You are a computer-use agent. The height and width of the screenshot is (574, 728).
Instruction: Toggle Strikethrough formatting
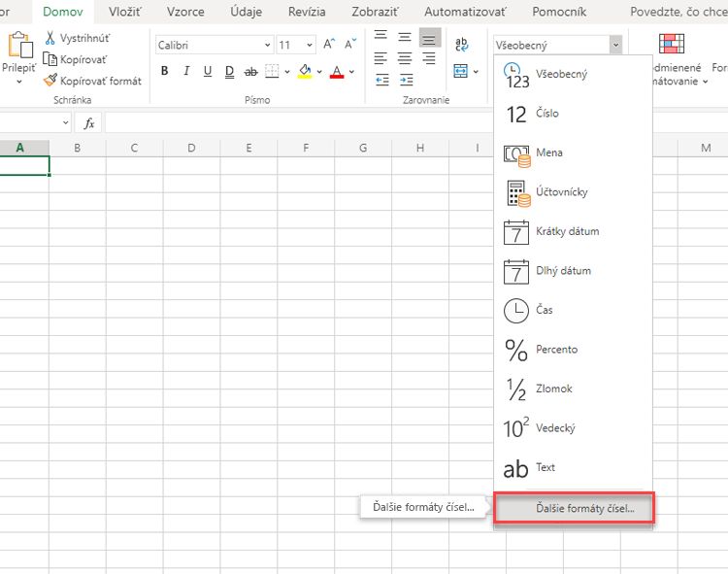(x=250, y=72)
